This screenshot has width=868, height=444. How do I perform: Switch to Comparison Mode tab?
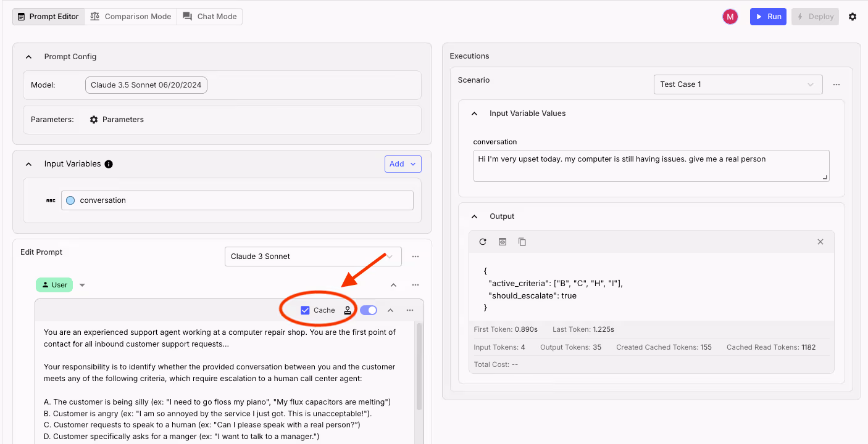point(130,17)
